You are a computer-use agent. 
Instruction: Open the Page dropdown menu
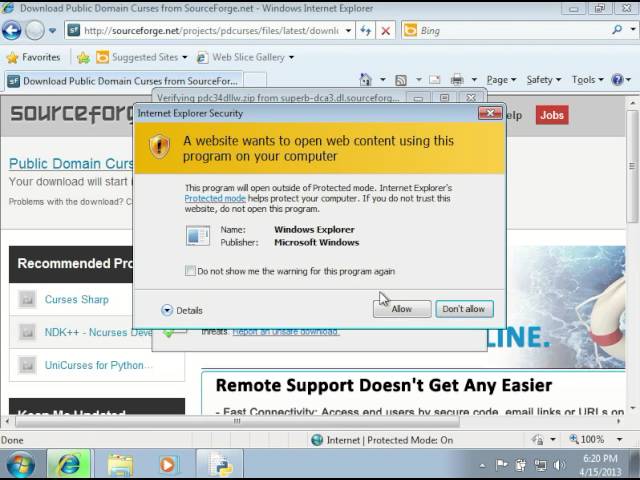pos(501,80)
